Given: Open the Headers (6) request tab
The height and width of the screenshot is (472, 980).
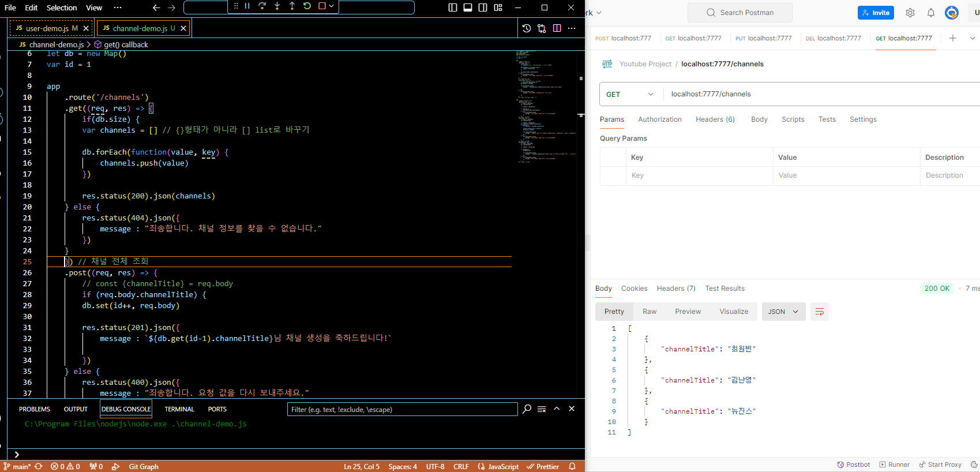Looking at the screenshot, I should pos(715,119).
